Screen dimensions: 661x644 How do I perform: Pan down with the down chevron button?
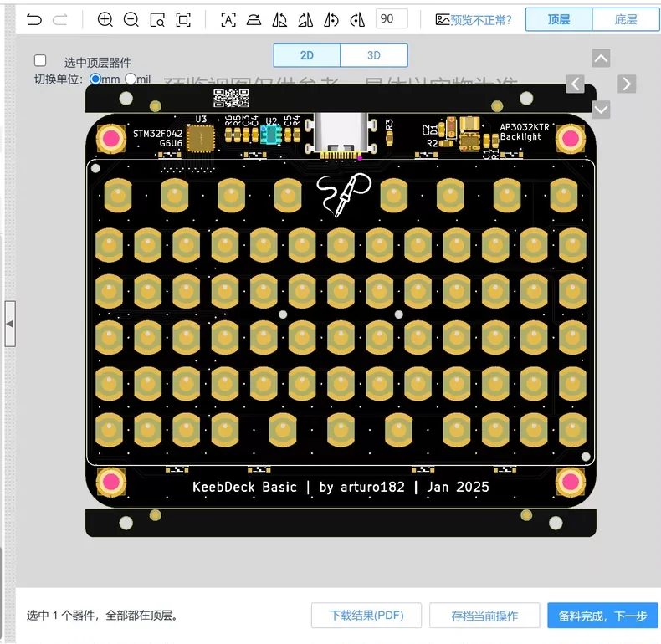601,110
